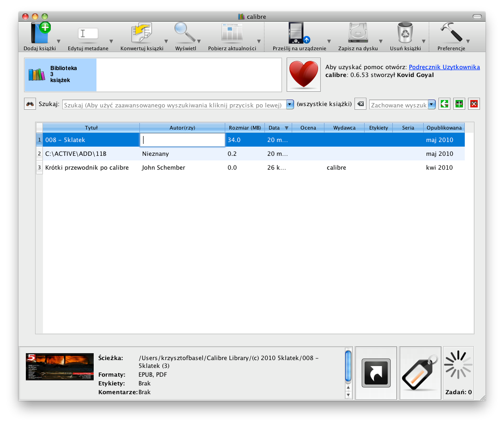Expand Dodaj książki dropdown arrow
504x426 pixels.
59,41
